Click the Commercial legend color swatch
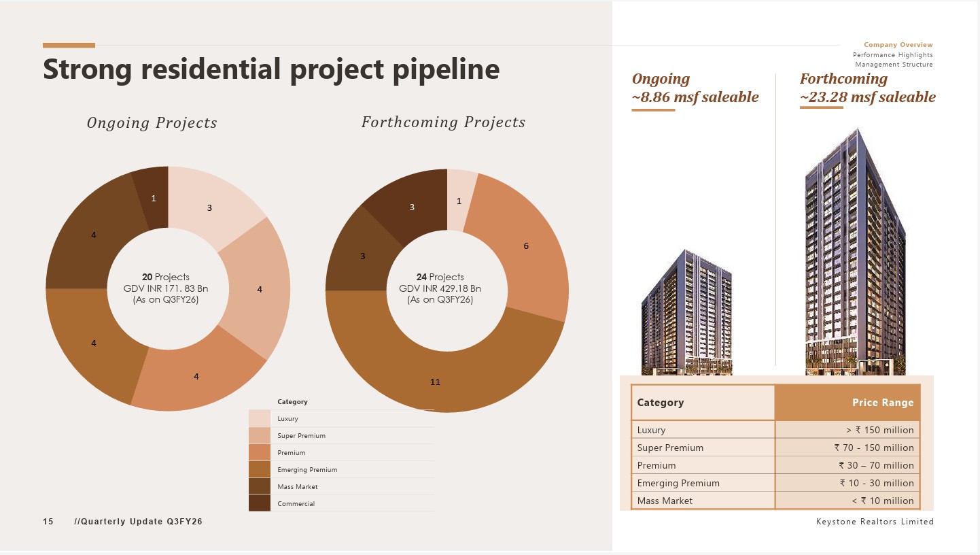The height and width of the screenshot is (555, 980). 260,503
